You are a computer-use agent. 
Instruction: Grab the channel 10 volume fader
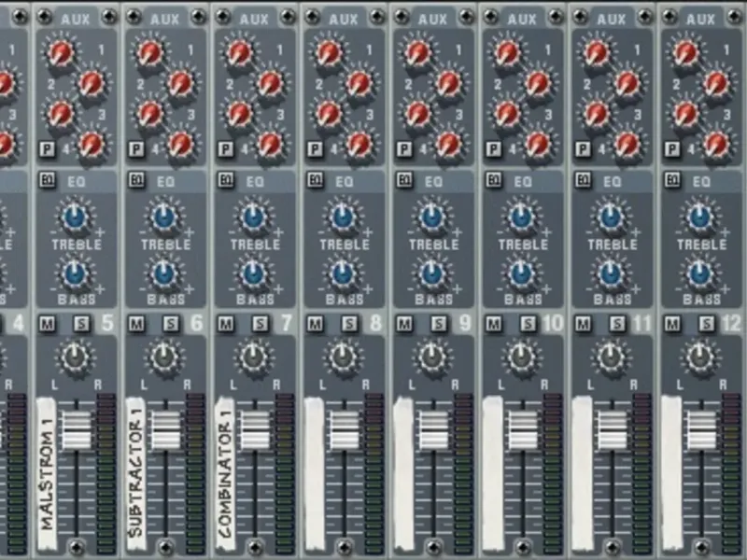[523, 430]
